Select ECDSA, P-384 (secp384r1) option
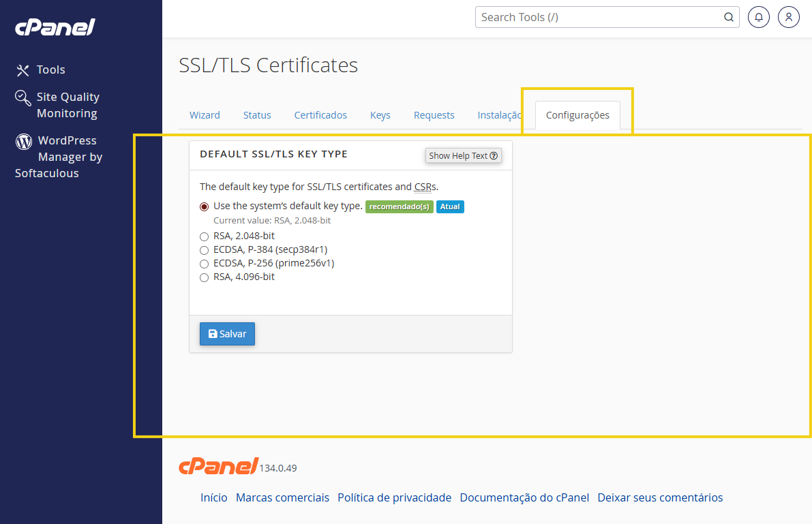 point(204,250)
